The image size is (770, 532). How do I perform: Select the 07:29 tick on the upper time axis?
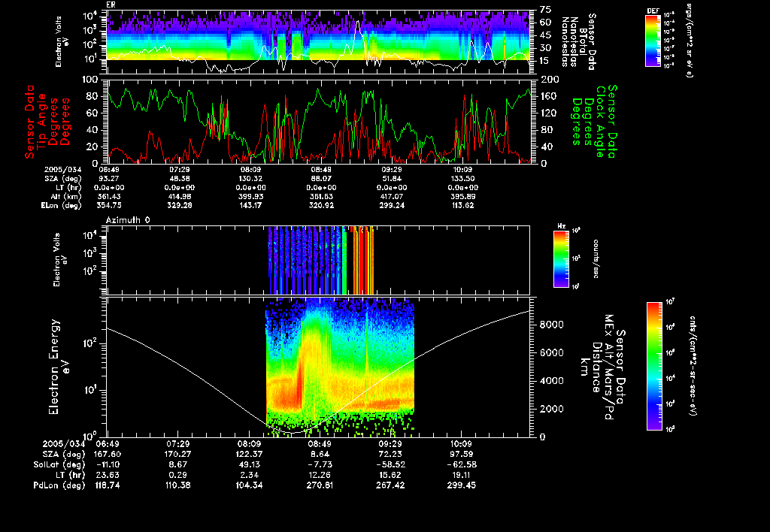click(x=179, y=169)
